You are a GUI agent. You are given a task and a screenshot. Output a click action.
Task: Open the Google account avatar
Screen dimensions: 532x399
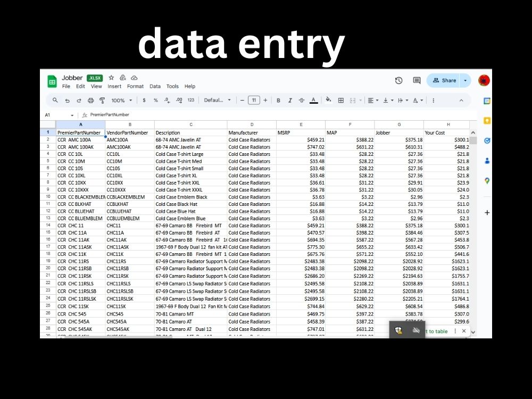tap(484, 80)
